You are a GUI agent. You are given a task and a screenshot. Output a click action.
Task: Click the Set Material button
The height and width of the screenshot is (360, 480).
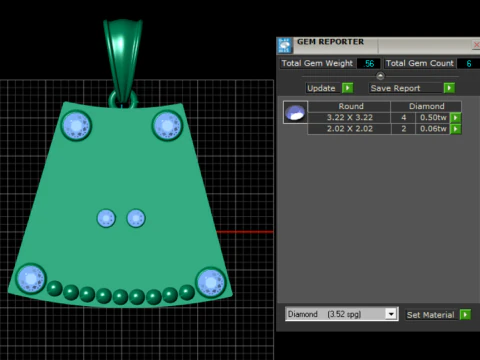432,315
